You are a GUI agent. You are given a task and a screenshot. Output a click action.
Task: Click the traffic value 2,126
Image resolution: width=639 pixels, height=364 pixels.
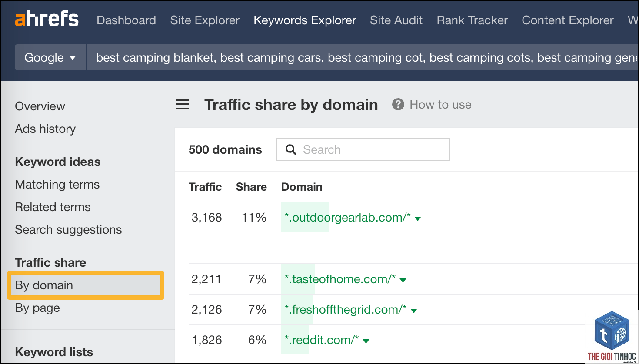(x=206, y=310)
